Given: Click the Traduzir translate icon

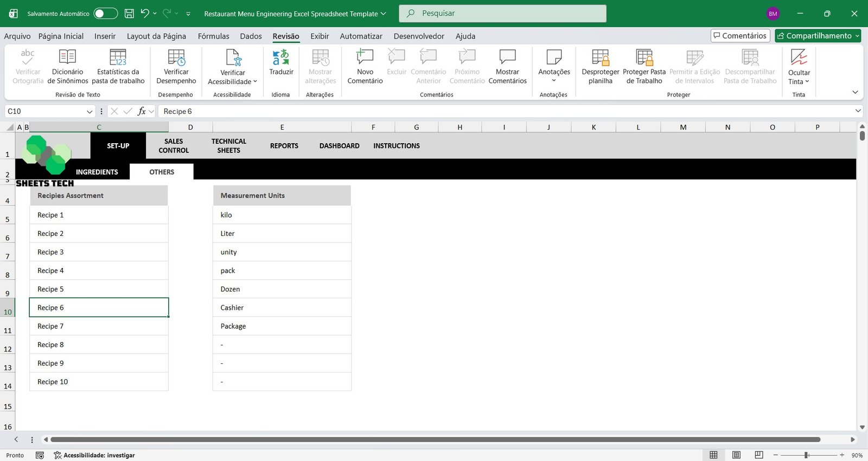Looking at the screenshot, I should 280,57.
